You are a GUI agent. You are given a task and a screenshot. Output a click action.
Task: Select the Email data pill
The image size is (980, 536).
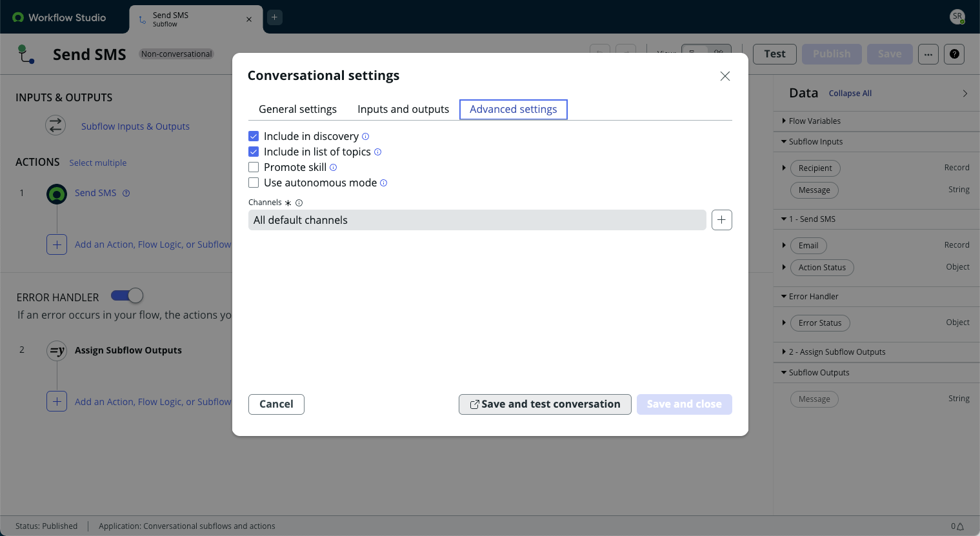point(808,246)
